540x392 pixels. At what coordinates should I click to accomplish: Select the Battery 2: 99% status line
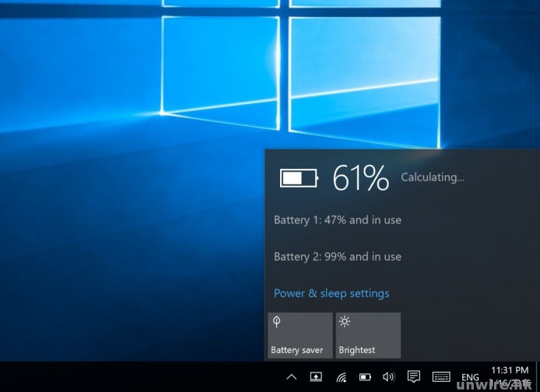coord(338,257)
